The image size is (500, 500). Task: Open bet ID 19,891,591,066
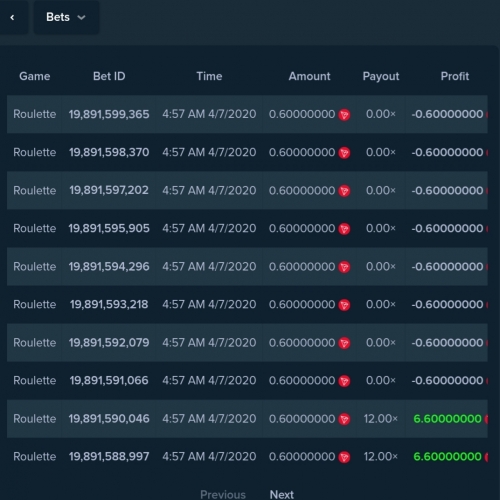pyautogui.click(x=109, y=380)
